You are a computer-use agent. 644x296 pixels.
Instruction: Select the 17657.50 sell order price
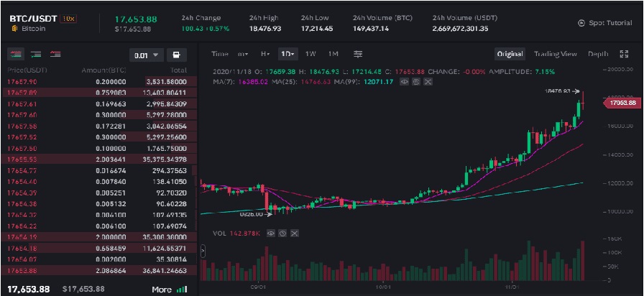pyautogui.click(x=22, y=148)
